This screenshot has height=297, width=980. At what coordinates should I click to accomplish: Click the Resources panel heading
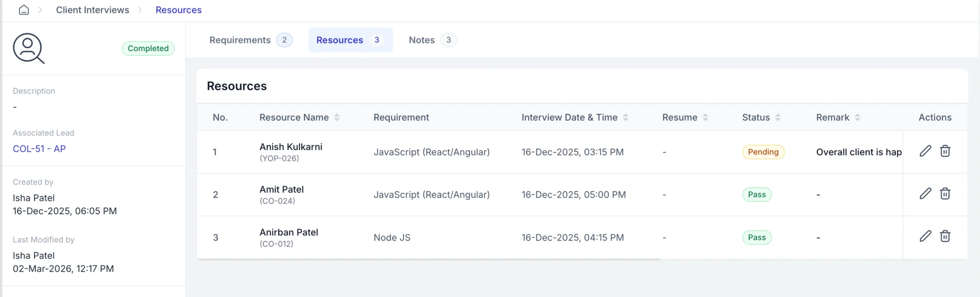tap(237, 86)
